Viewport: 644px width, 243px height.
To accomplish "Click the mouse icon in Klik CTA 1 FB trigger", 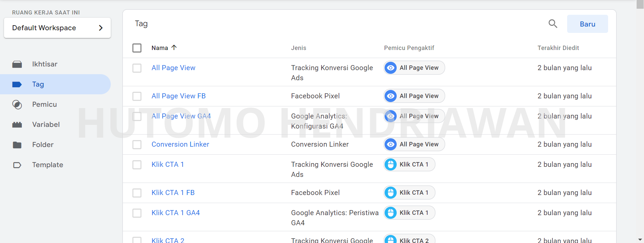I will pyautogui.click(x=390, y=193).
